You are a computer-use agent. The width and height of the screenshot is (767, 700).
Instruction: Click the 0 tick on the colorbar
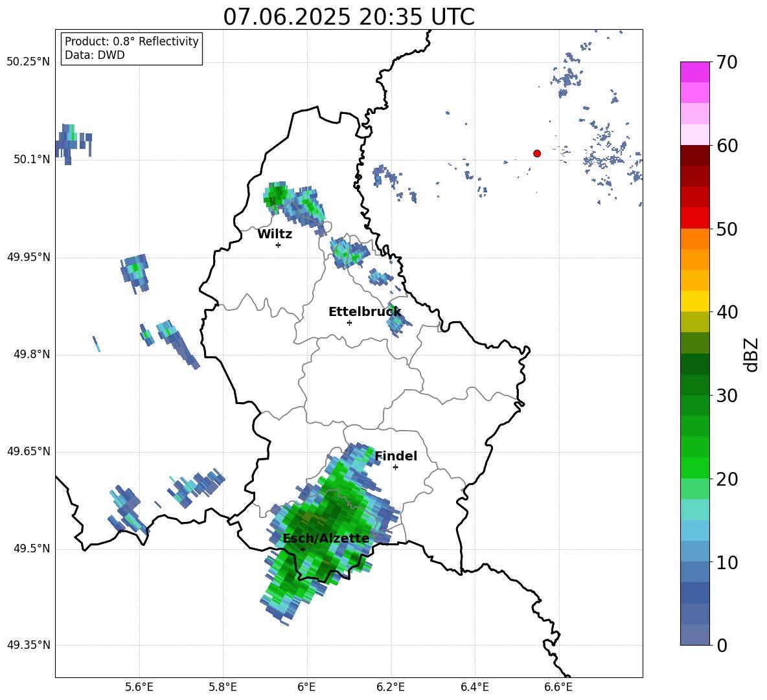[722, 646]
